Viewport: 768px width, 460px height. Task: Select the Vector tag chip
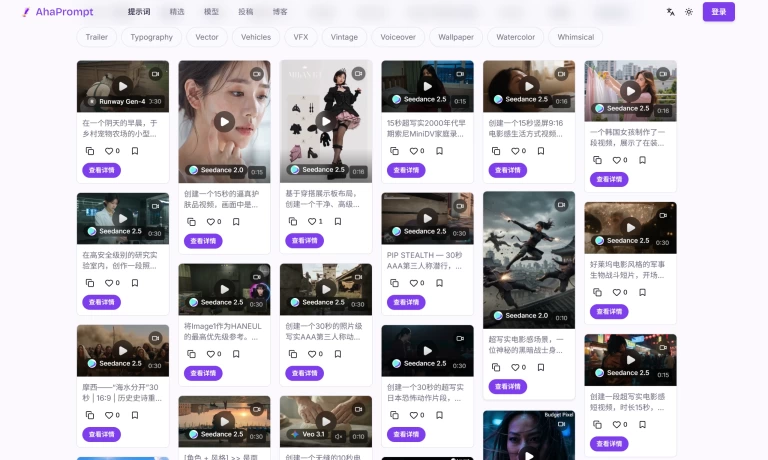[207, 37]
